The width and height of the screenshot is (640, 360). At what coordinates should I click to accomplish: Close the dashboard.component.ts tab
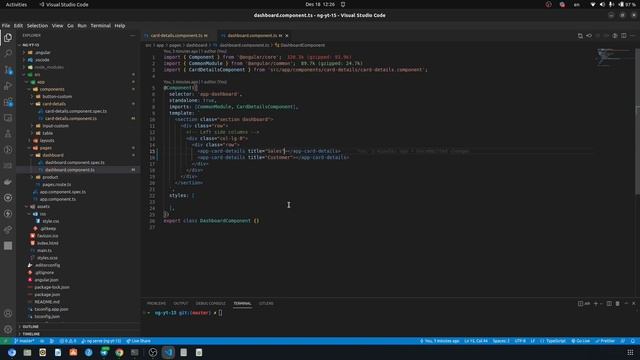pos(287,36)
